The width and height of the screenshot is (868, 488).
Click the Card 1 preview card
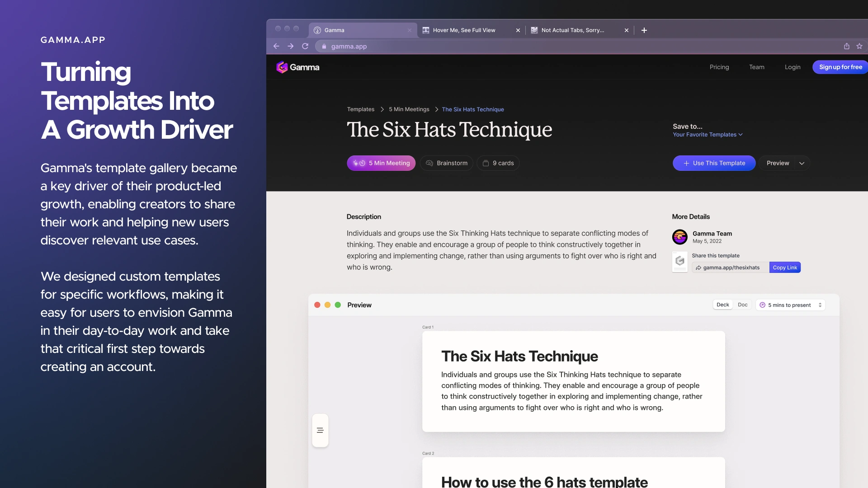click(x=574, y=381)
